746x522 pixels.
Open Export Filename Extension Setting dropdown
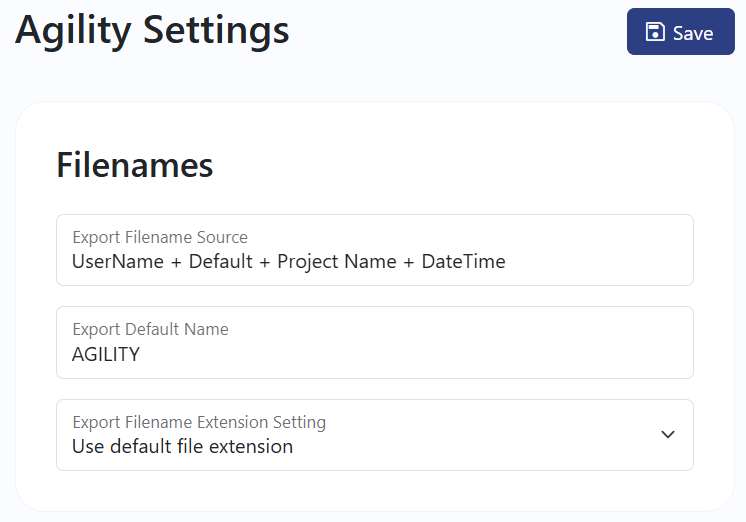coord(375,435)
